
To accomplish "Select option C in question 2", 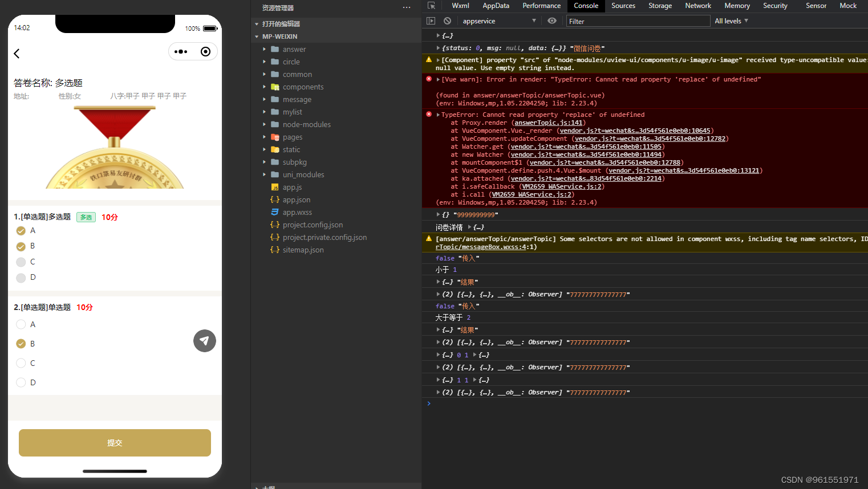I will click(x=21, y=363).
